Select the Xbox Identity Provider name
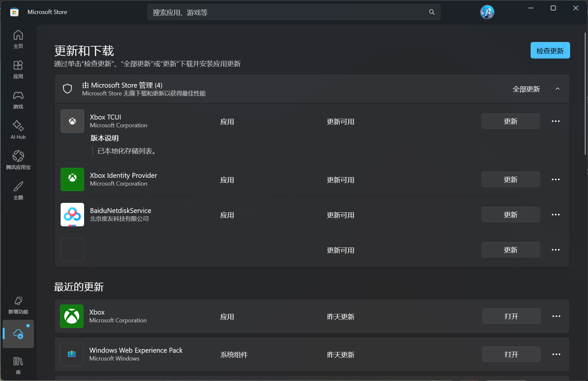 click(124, 175)
